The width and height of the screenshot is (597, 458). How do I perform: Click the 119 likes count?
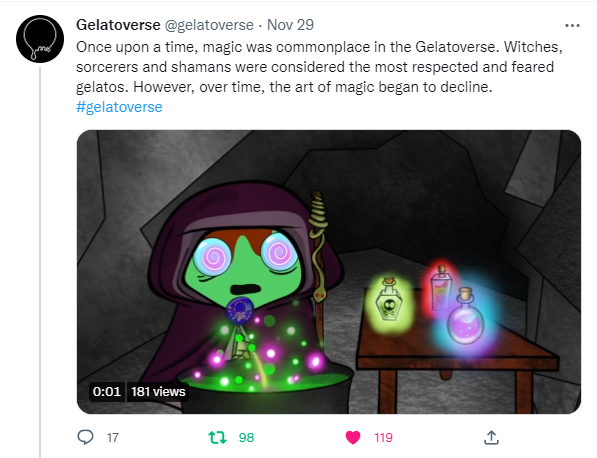click(383, 437)
